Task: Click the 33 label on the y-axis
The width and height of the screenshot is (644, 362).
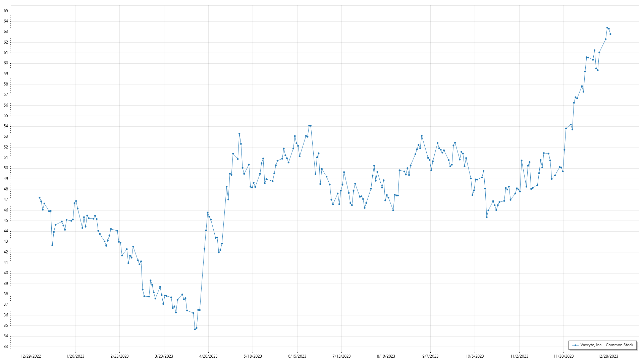Action: tap(6, 347)
